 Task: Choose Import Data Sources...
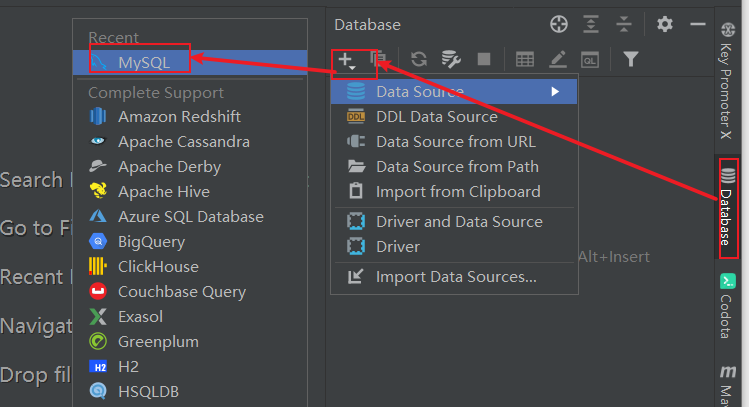coord(454,277)
